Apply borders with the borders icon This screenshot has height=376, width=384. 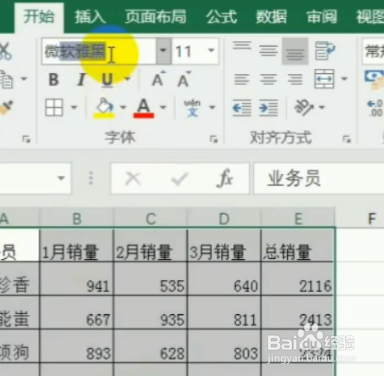point(54,107)
